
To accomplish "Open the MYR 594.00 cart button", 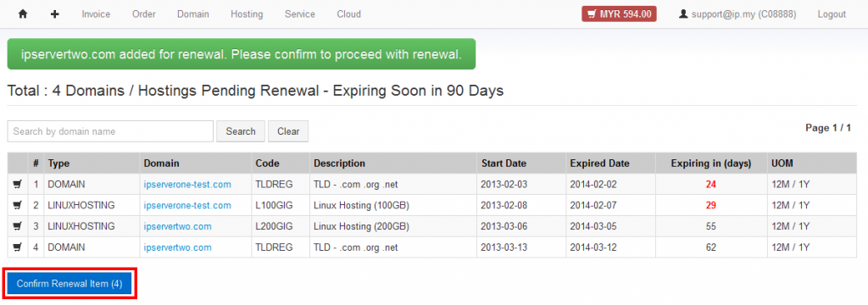I will [x=619, y=14].
